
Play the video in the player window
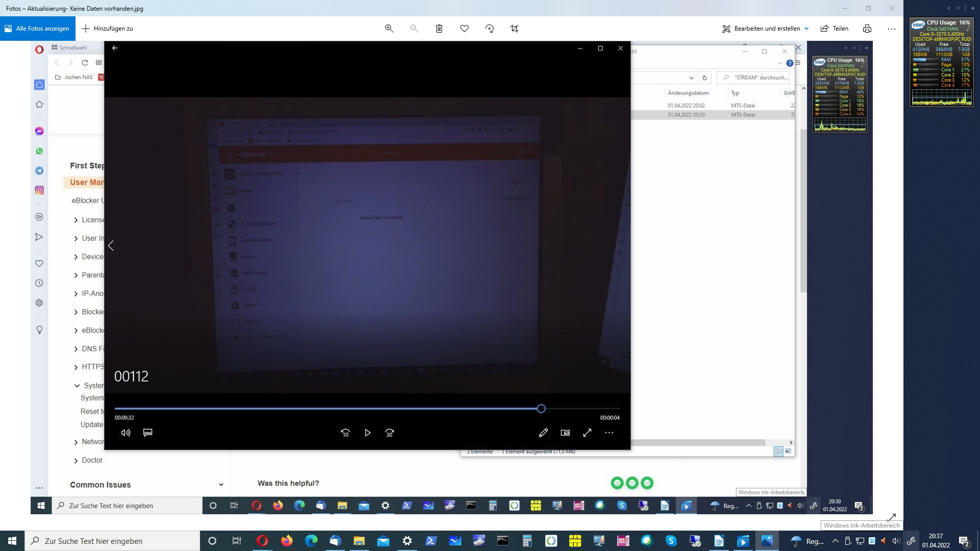(367, 433)
